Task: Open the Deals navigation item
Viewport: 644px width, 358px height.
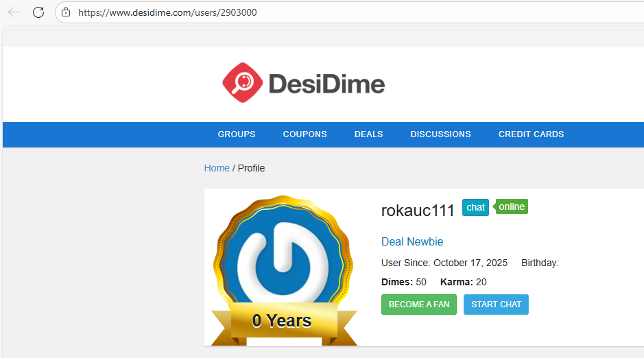Action: point(368,134)
